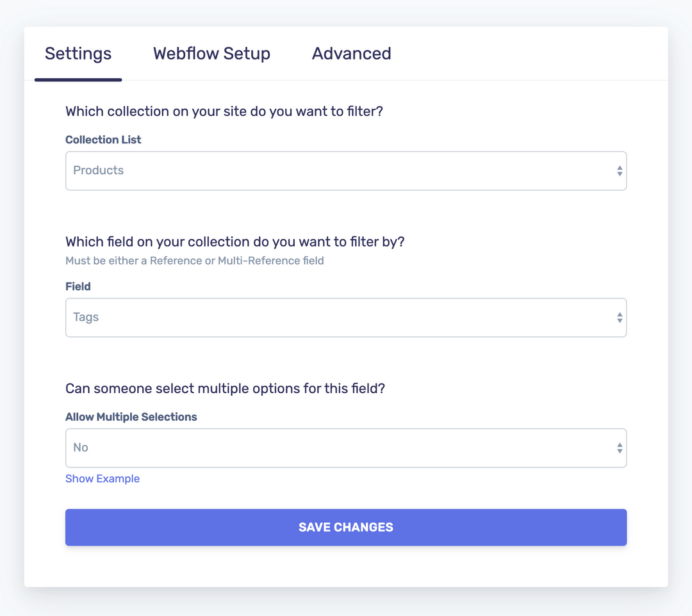This screenshot has height=616, width=692.
Task: Click the question about filtering collections
Action: click(x=224, y=111)
